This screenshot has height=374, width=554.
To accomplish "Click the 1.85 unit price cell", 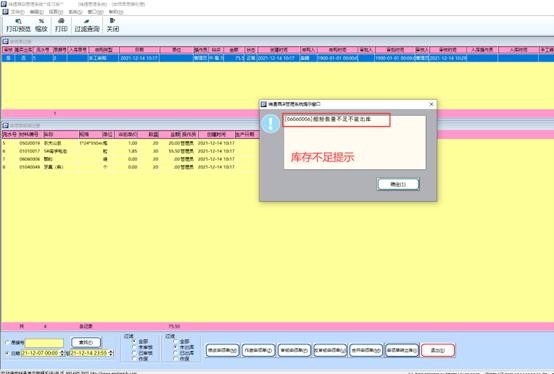I will coord(133,151).
